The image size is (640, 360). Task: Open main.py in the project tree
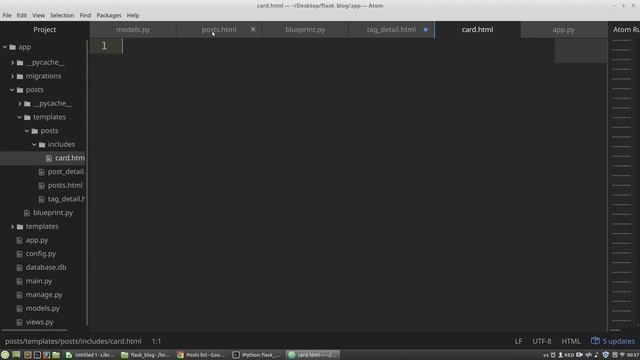pyautogui.click(x=39, y=281)
